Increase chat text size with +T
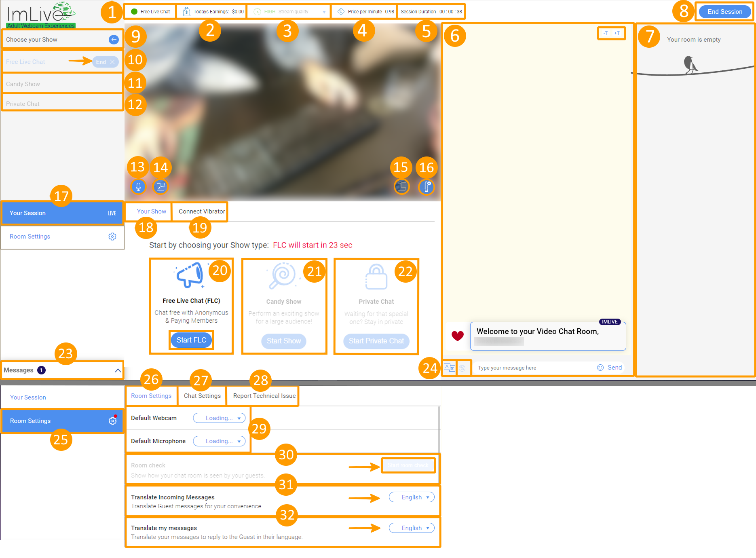 [x=617, y=33]
